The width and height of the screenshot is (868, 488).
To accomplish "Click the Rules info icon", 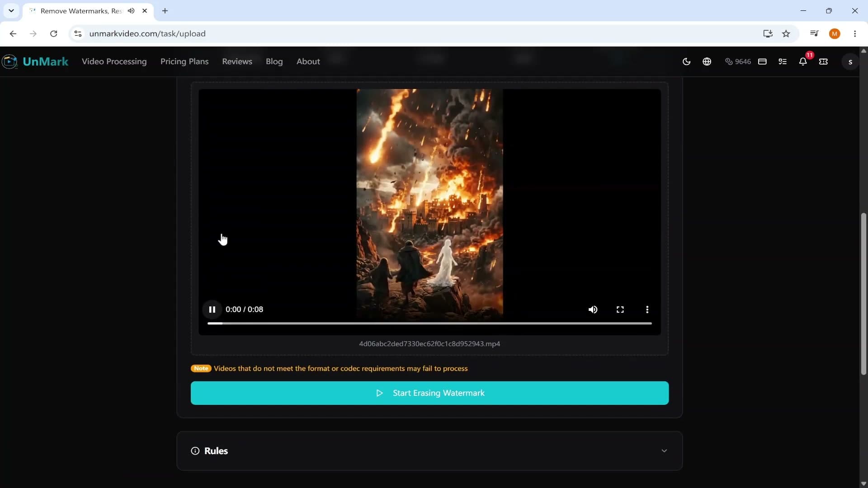I will tap(195, 451).
